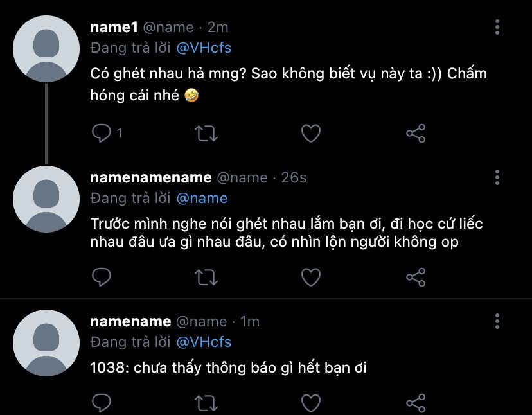The height and width of the screenshot is (415, 532).
Task: Retweet the 1038 tweet
Action: tap(206, 403)
